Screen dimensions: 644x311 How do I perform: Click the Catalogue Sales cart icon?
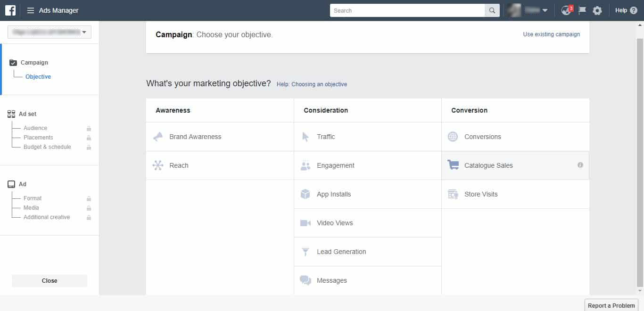(x=453, y=165)
